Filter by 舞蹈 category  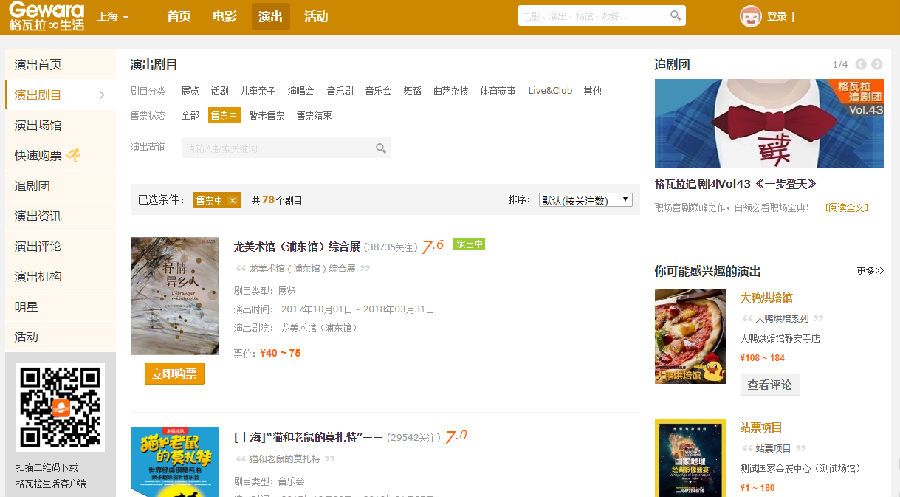[412, 91]
